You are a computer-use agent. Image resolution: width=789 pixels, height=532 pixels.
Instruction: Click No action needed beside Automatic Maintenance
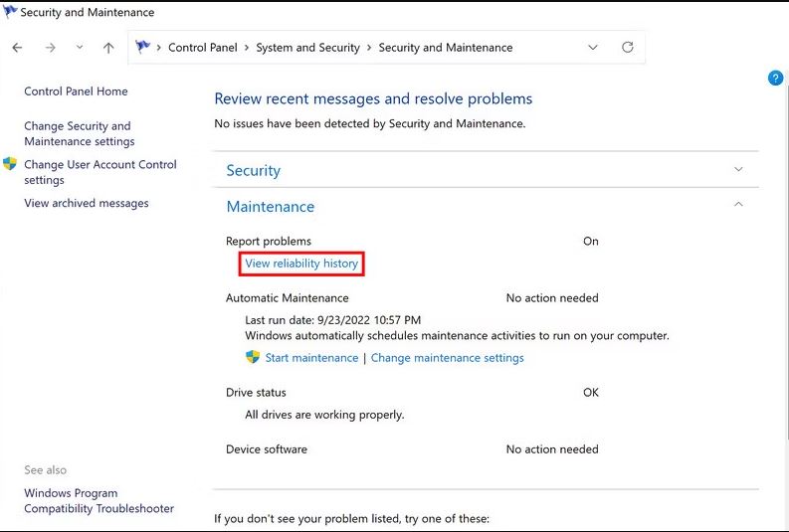tap(552, 298)
